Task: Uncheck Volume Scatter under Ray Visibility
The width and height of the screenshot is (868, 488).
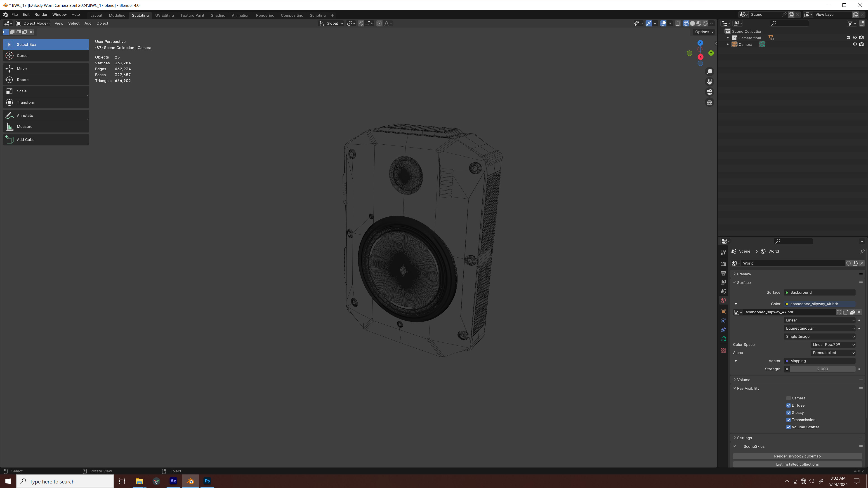Action: coord(788,427)
